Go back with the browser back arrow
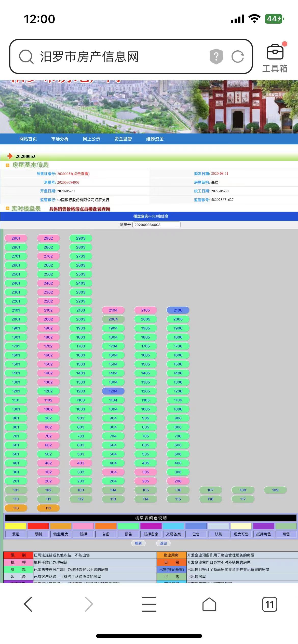Viewport: 298px width, 644px height. click(28, 604)
